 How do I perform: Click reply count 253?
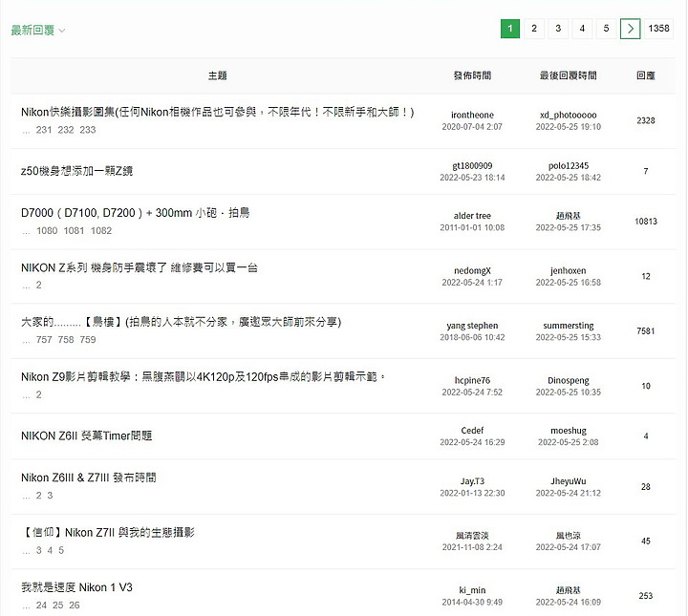645,596
